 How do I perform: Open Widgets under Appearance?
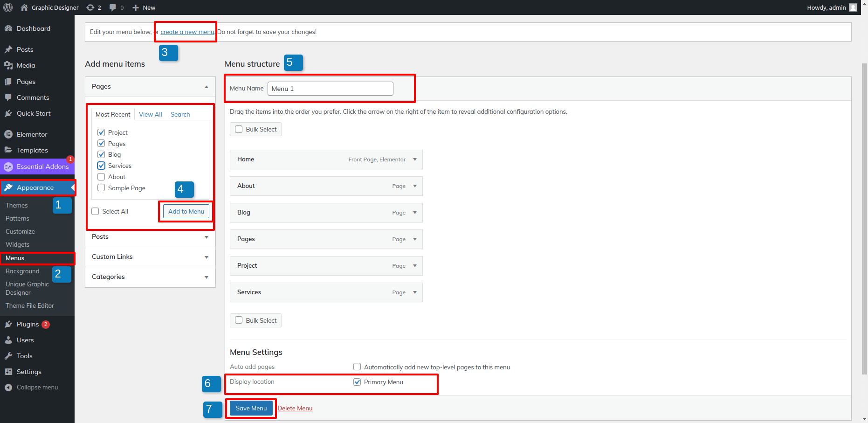click(17, 244)
